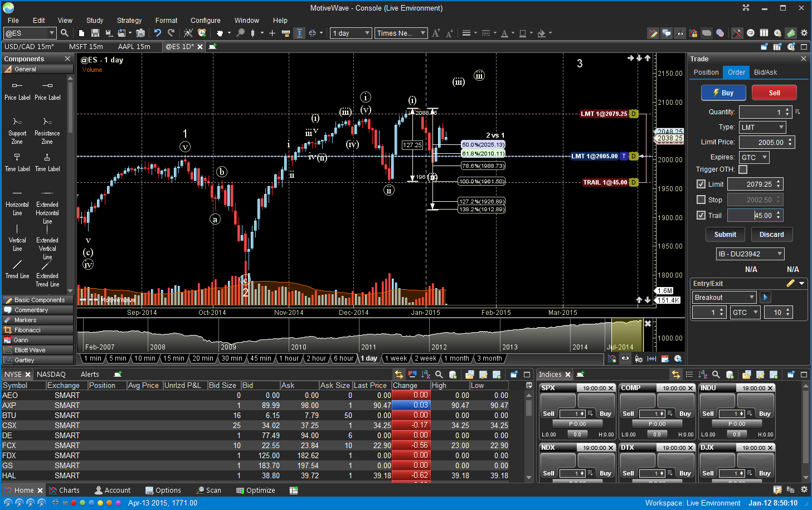Viewport: 812px width, 510px height.
Task: Open the @ES symbol dropdown
Action: pos(51,33)
